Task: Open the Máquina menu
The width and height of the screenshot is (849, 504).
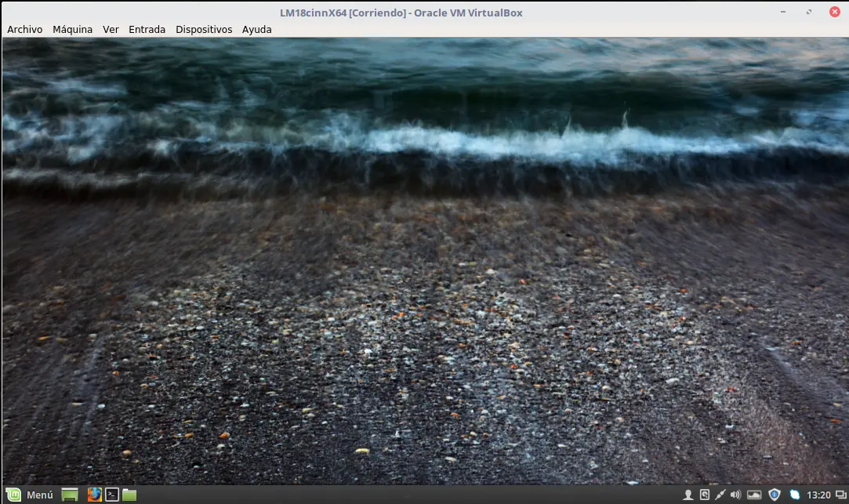Action: point(73,29)
